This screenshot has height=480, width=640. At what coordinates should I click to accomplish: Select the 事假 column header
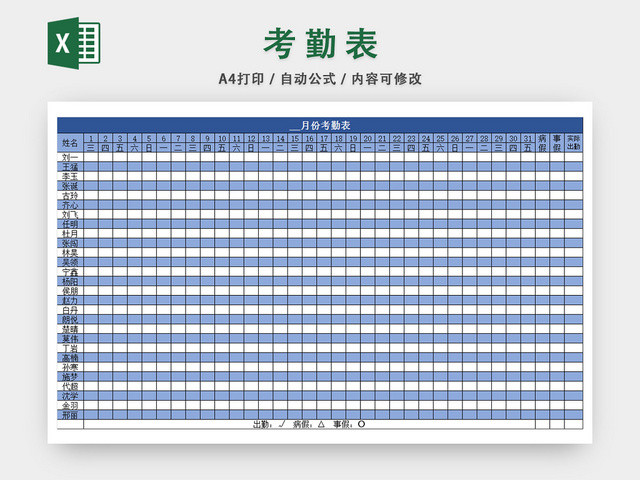557,143
